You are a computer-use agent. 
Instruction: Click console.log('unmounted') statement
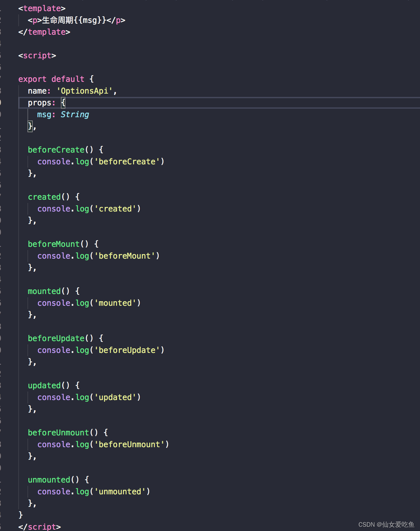click(x=94, y=491)
